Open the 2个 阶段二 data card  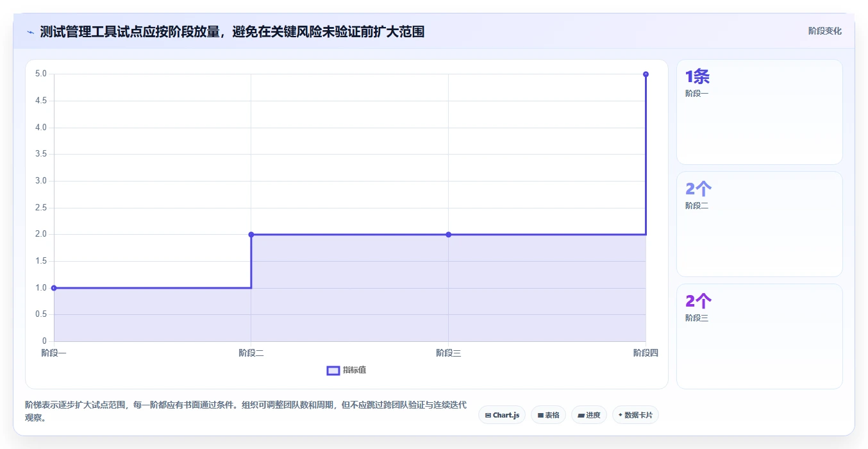tap(759, 224)
